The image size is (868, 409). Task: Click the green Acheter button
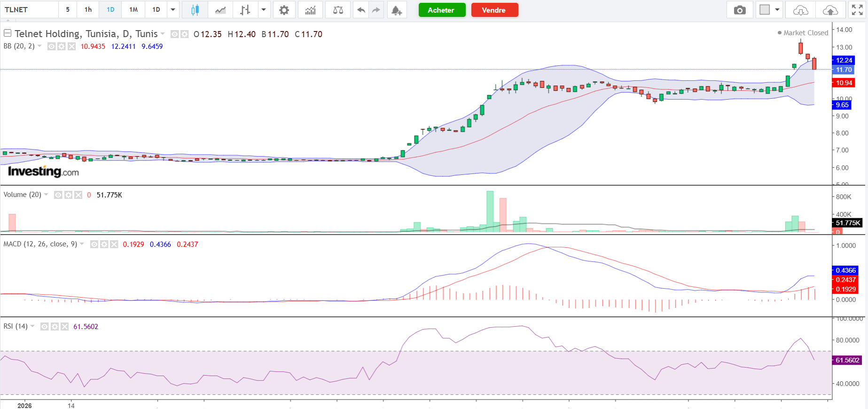(x=442, y=10)
